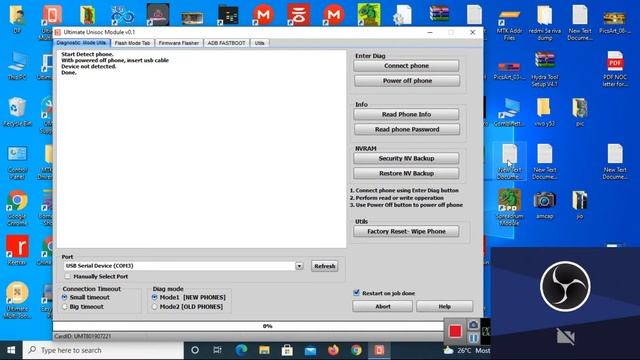Image resolution: width=640 pixels, height=360 pixels.
Task: Switch to the Diagnostic Mode Utils tab
Action: click(81, 43)
